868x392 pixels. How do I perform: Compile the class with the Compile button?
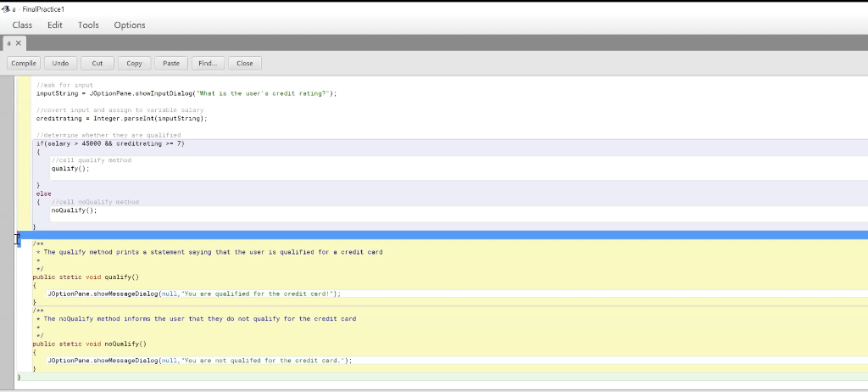24,63
